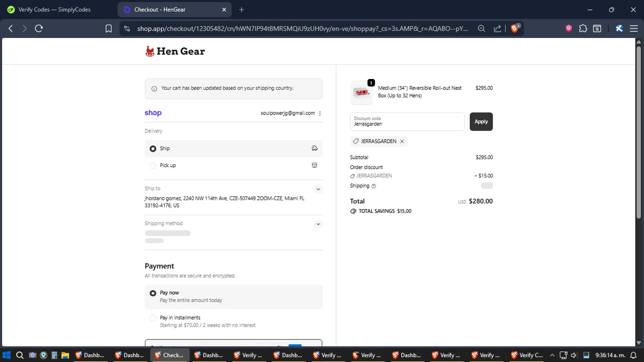This screenshot has height=362, width=644.
Task: Click the nest box product thumbnail
Action: point(361,92)
